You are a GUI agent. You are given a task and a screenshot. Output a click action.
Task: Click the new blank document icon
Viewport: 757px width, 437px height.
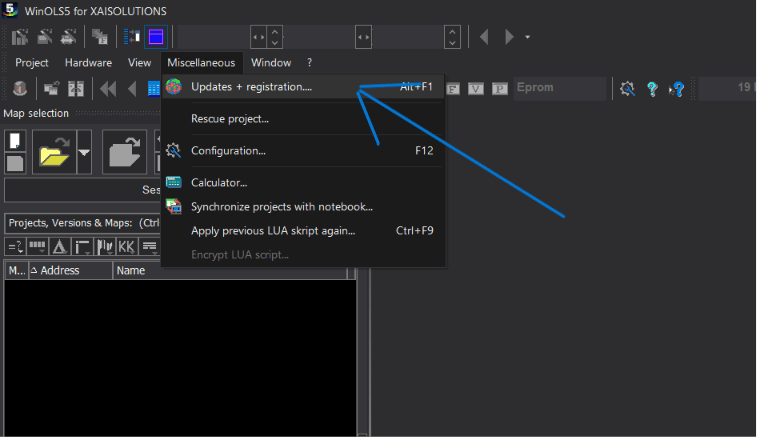[x=15, y=141]
